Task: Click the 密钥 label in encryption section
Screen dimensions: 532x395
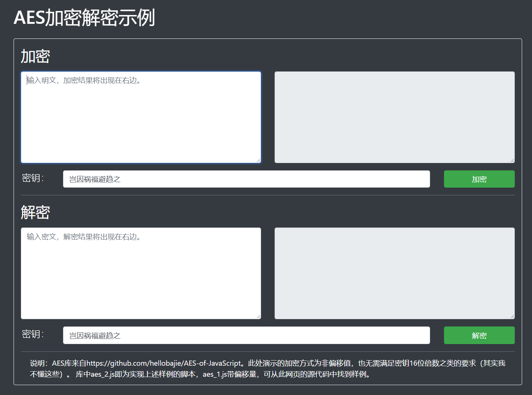Action: pyautogui.click(x=33, y=178)
